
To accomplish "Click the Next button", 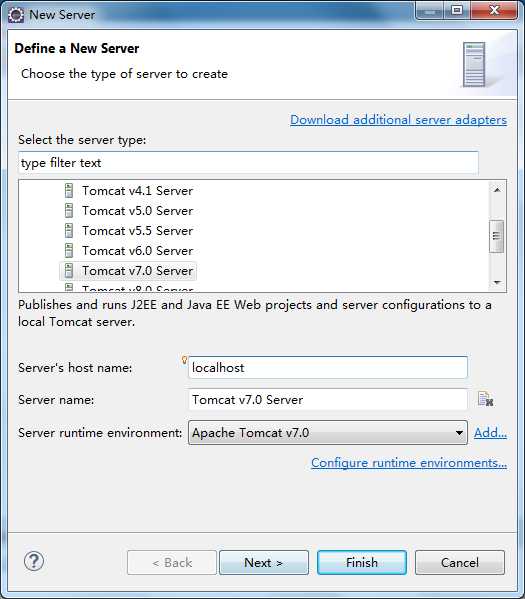I will tap(264, 562).
